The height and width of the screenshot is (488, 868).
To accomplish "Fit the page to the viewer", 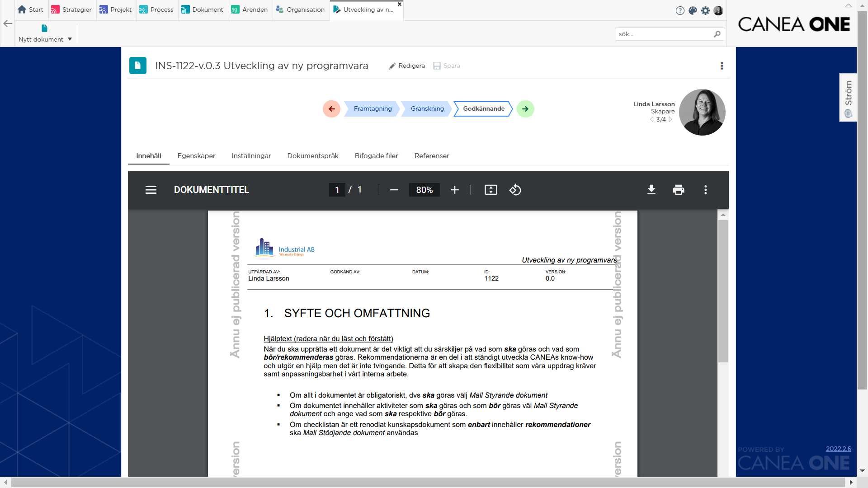I will [491, 190].
